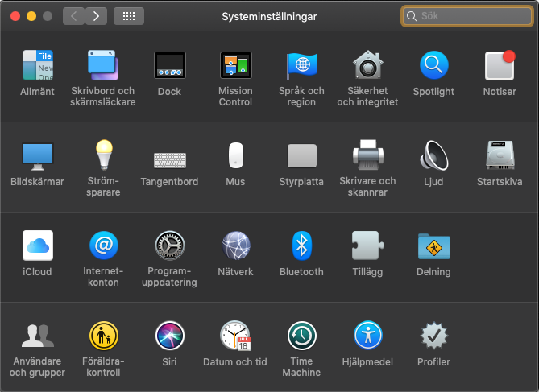Open the Profiler profiles pane
539x392 pixels.
pyautogui.click(x=433, y=336)
